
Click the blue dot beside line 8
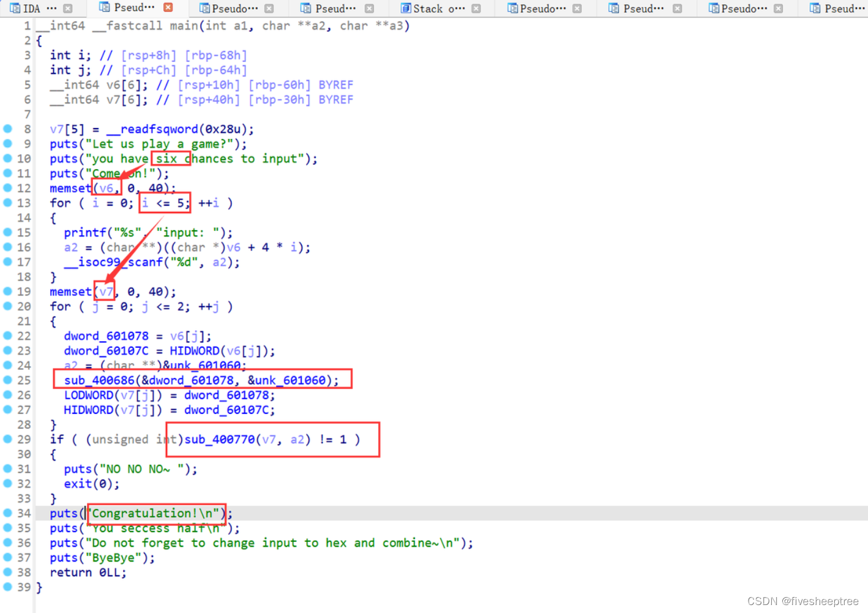[6, 129]
